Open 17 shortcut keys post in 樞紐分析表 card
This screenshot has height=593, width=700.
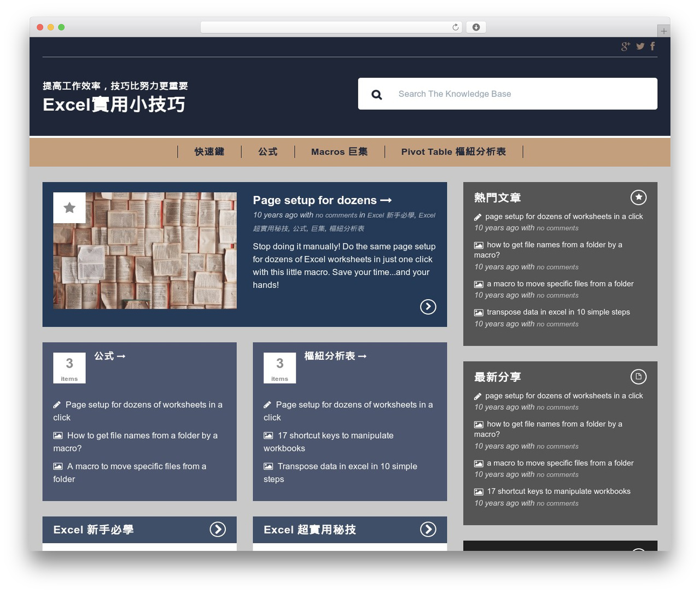click(x=329, y=442)
